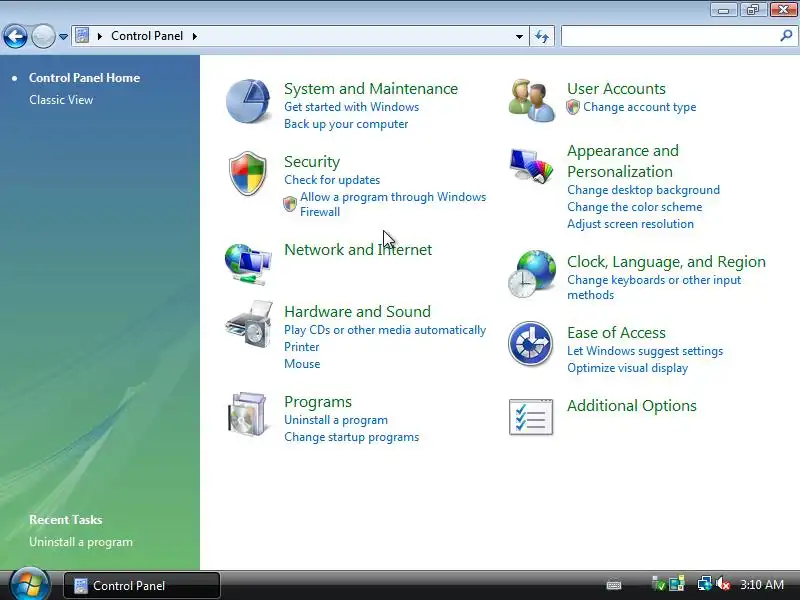This screenshot has height=600, width=800.
Task: Click Optimize visual display
Action: 628,368
